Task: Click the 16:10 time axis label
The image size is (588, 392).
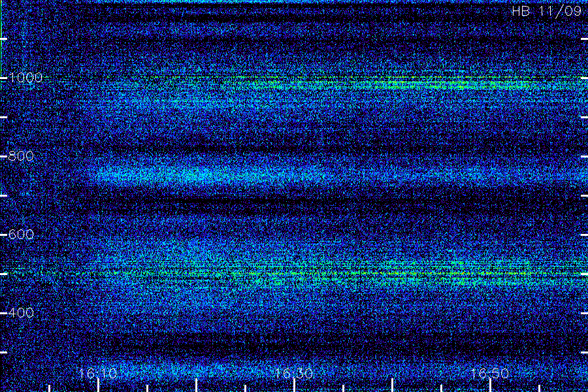Action: tap(98, 373)
